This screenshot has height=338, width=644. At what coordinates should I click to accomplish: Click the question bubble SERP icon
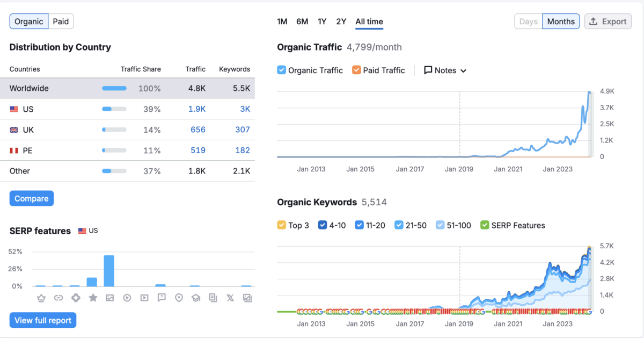pyautogui.click(x=161, y=298)
